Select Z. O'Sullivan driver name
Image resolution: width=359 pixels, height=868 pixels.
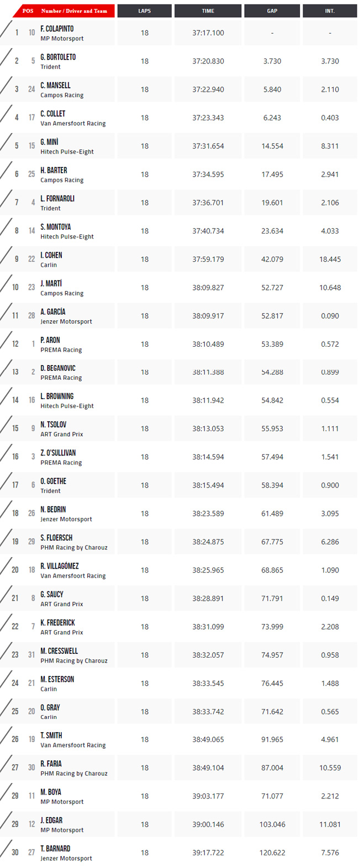pos(58,453)
